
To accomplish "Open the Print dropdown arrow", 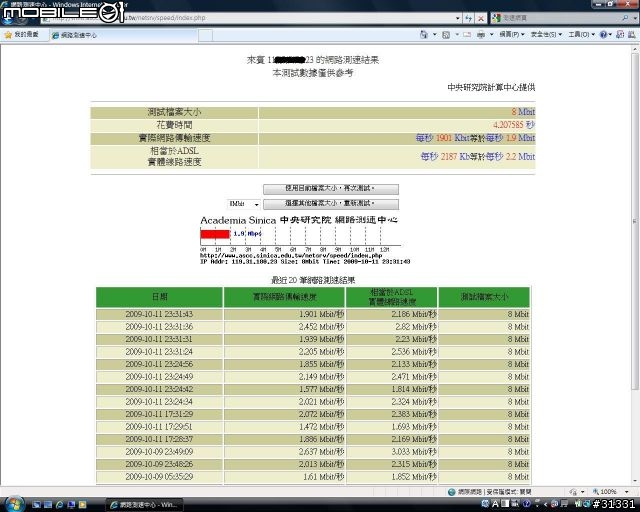I will pos(491,35).
